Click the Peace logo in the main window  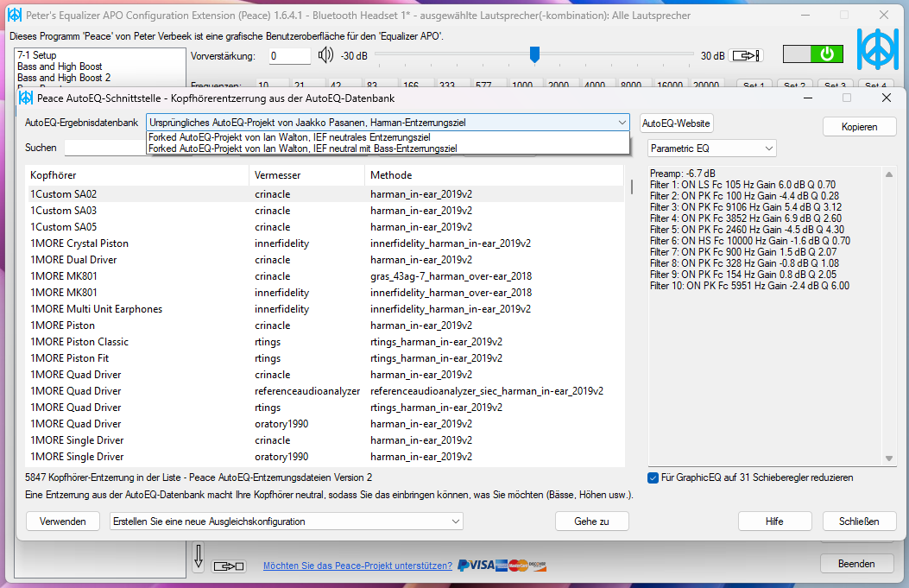pos(878,49)
